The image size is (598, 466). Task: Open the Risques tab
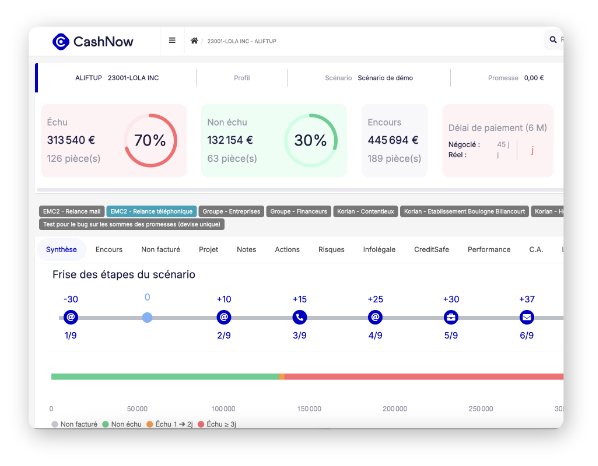click(x=331, y=249)
